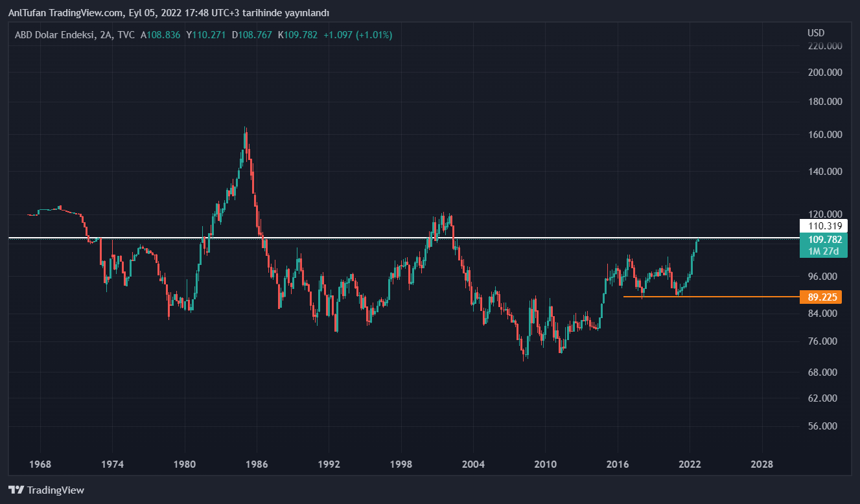
Task: Select the ABD Dolar Endeksi symbol title
Action: point(55,35)
